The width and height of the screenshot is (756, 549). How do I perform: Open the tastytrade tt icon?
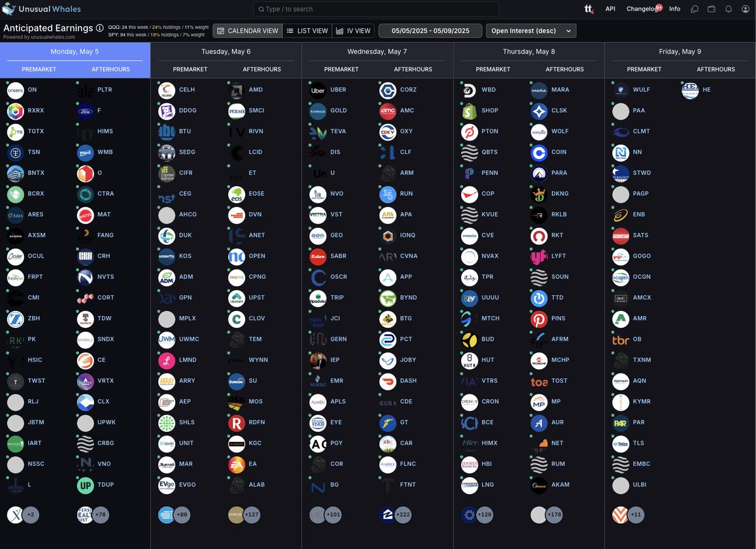(589, 9)
